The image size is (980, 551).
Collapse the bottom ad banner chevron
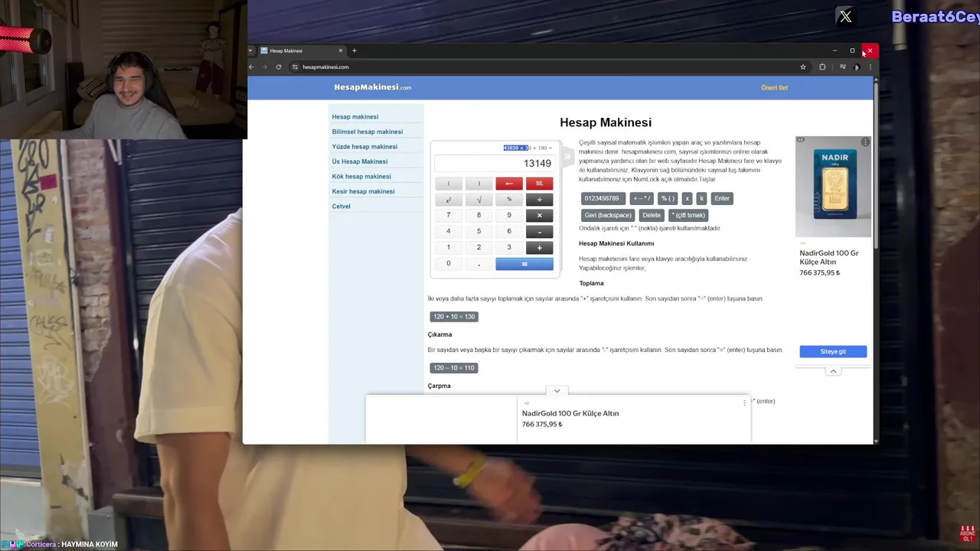[557, 391]
